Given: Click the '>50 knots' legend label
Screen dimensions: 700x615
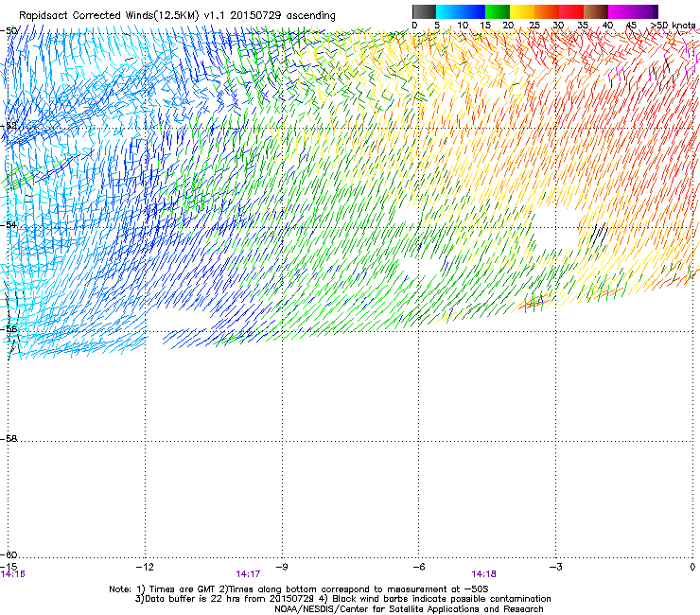Looking at the screenshot, I should [674, 26].
